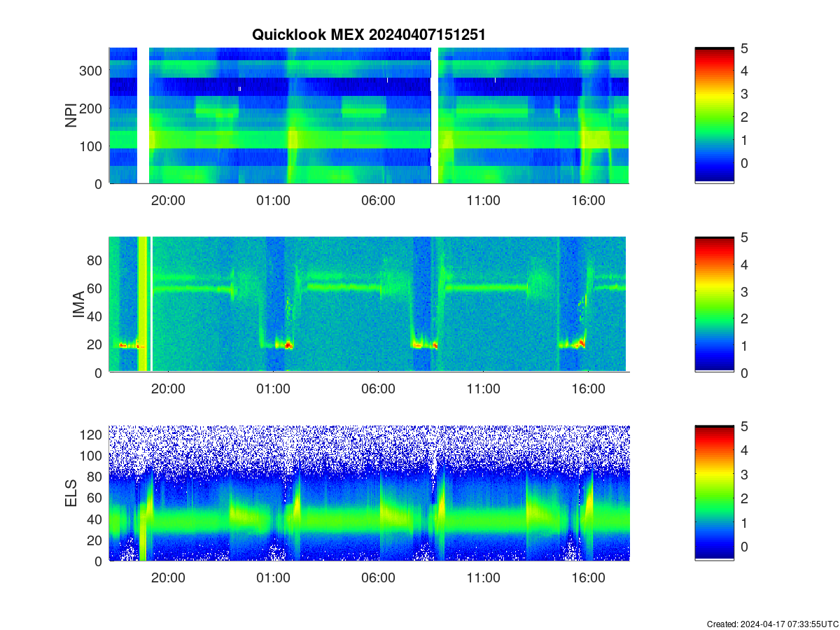Click the 80 tick on ELS y-axis

pyautogui.click(x=95, y=477)
